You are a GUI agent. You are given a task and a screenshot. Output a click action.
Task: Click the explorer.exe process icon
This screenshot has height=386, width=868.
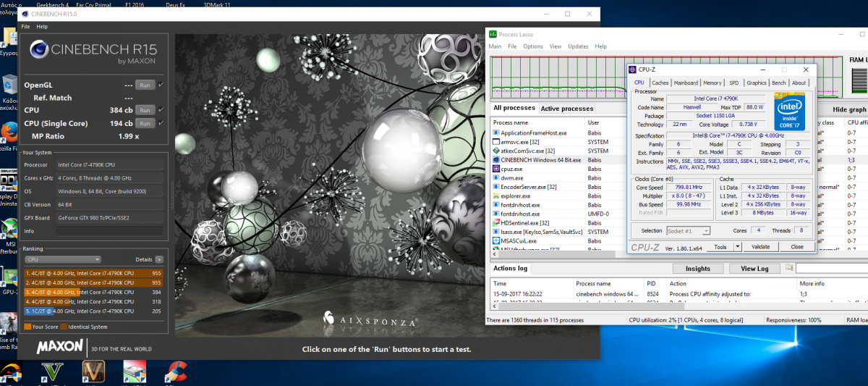click(495, 196)
